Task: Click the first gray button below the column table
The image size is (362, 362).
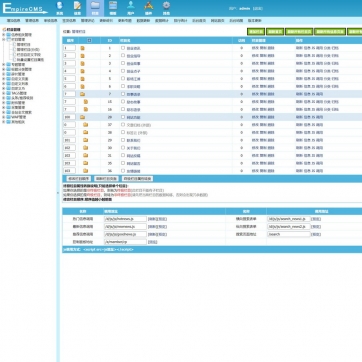Action: tap(79, 179)
